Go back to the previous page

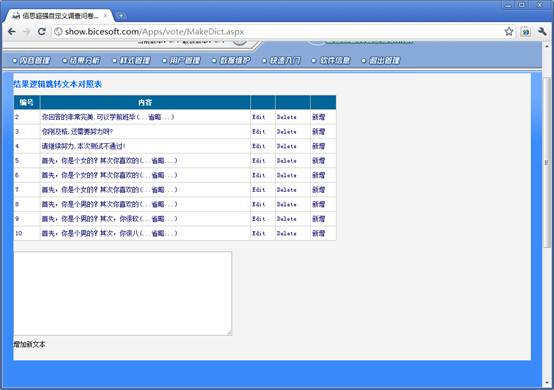(x=12, y=31)
